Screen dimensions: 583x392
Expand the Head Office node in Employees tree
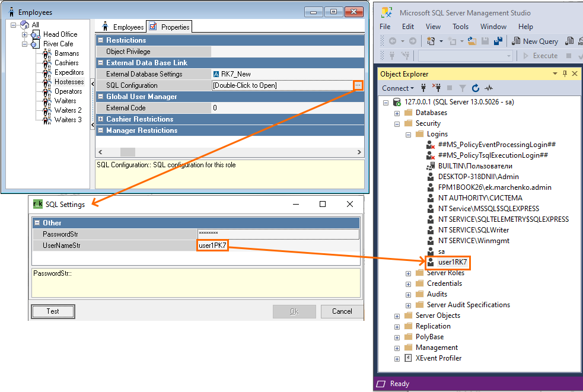coord(25,34)
